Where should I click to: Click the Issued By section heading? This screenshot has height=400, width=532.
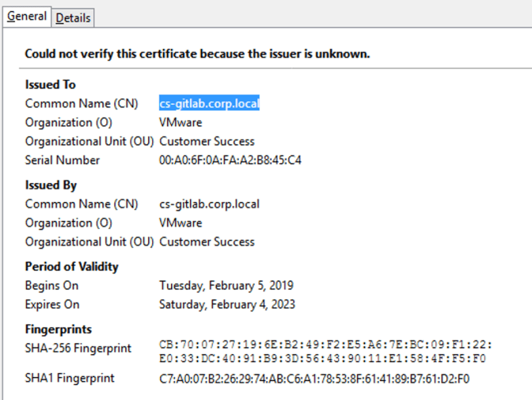(x=51, y=185)
